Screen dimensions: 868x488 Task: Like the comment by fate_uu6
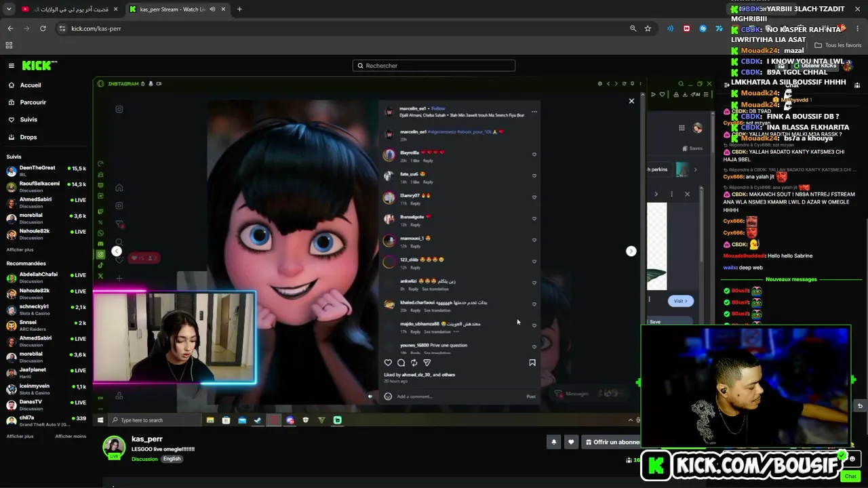pyautogui.click(x=534, y=176)
